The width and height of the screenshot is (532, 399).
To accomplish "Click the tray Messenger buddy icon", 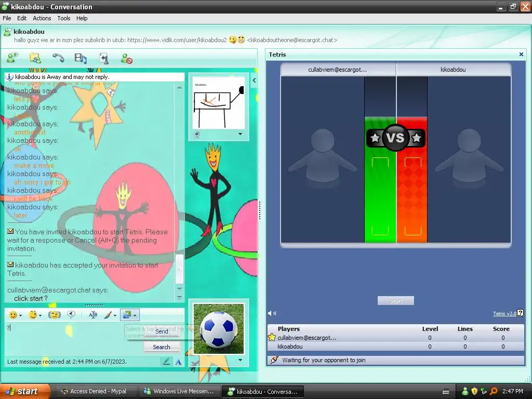I will pos(465,391).
